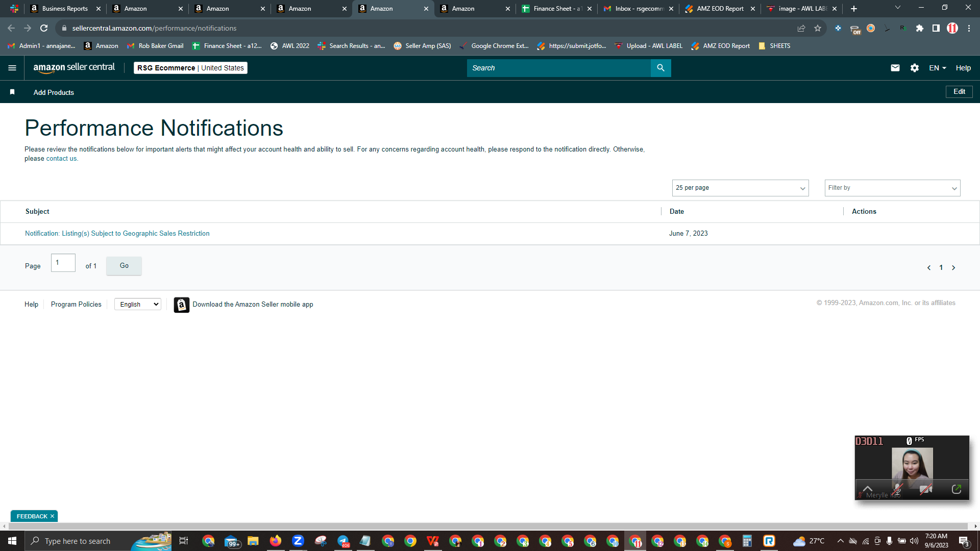Open Download the Amazon Seller mobile app link
The width and height of the screenshot is (980, 551).
click(x=253, y=305)
